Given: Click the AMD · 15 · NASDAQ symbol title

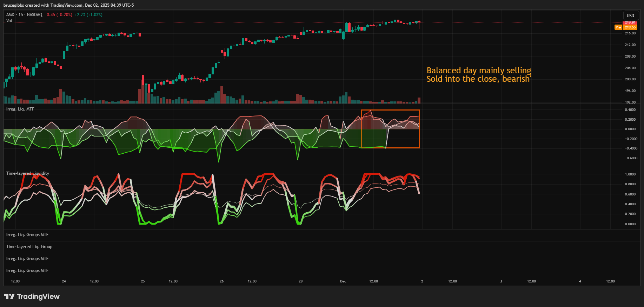Looking at the screenshot, I should [24, 15].
